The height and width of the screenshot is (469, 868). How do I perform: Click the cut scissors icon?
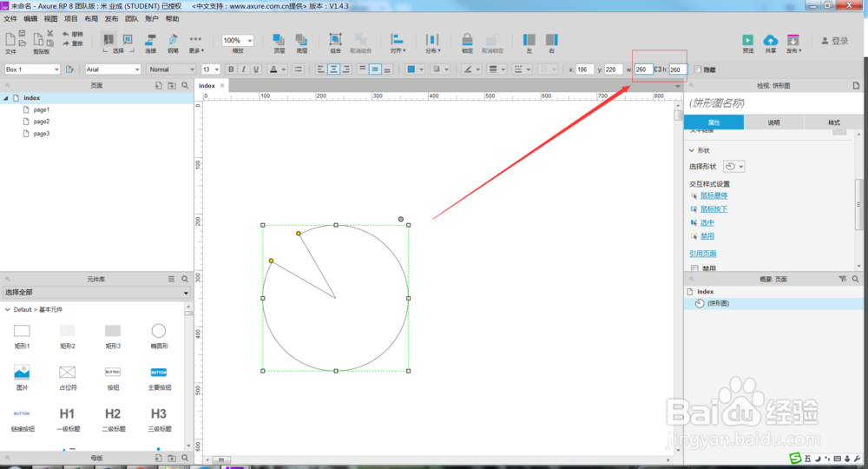pos(49,34)
